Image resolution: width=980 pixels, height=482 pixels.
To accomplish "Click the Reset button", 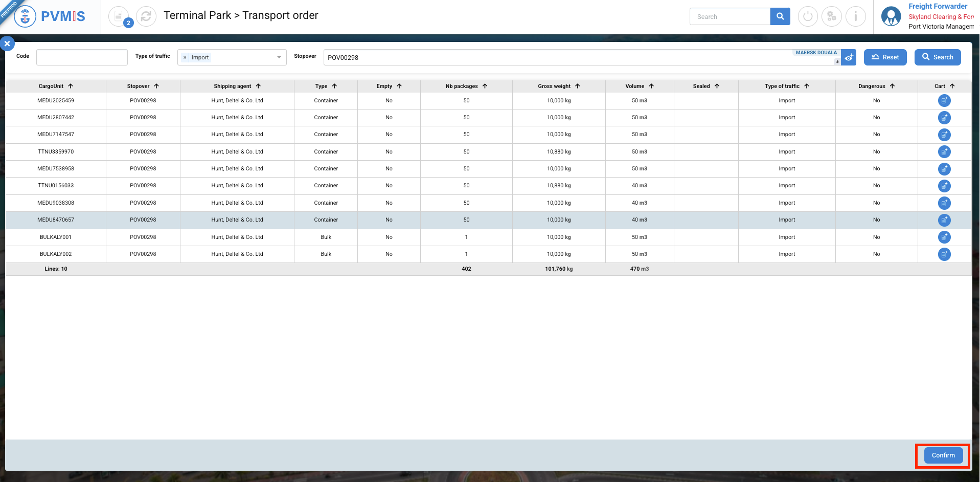I will (885, 57).
